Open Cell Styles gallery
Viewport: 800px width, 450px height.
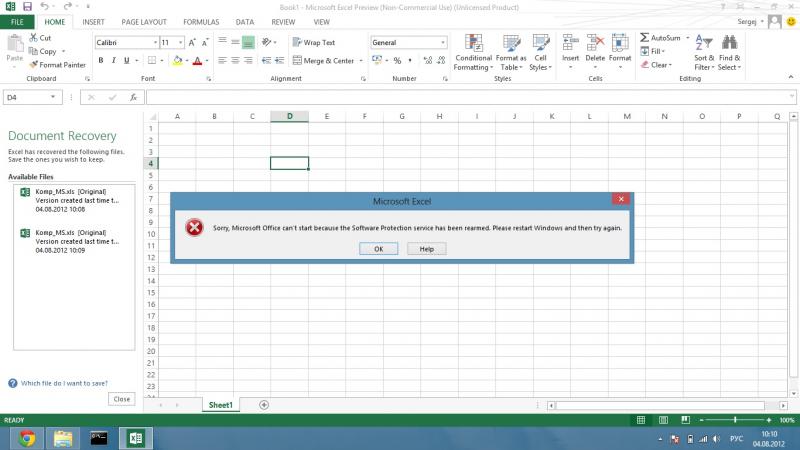(540, 52)
